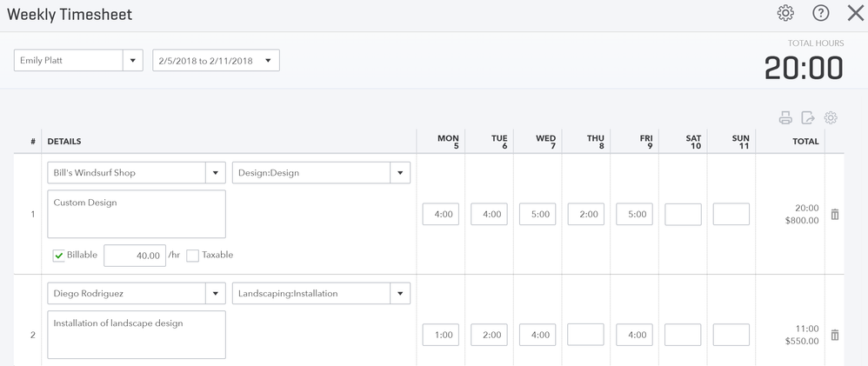Click the Weekly Timesheet title
Image resolution: width=868 pixels, height=366 pixels.
click(70, 15)
